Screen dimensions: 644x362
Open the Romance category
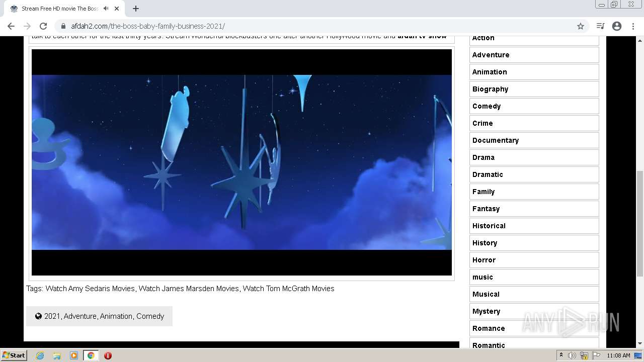534,328
